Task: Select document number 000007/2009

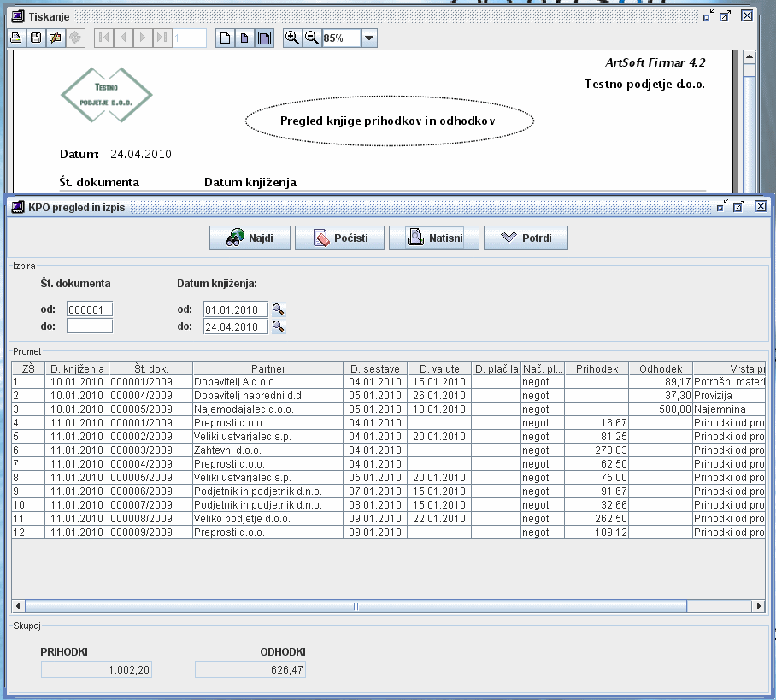Action: 151,505
